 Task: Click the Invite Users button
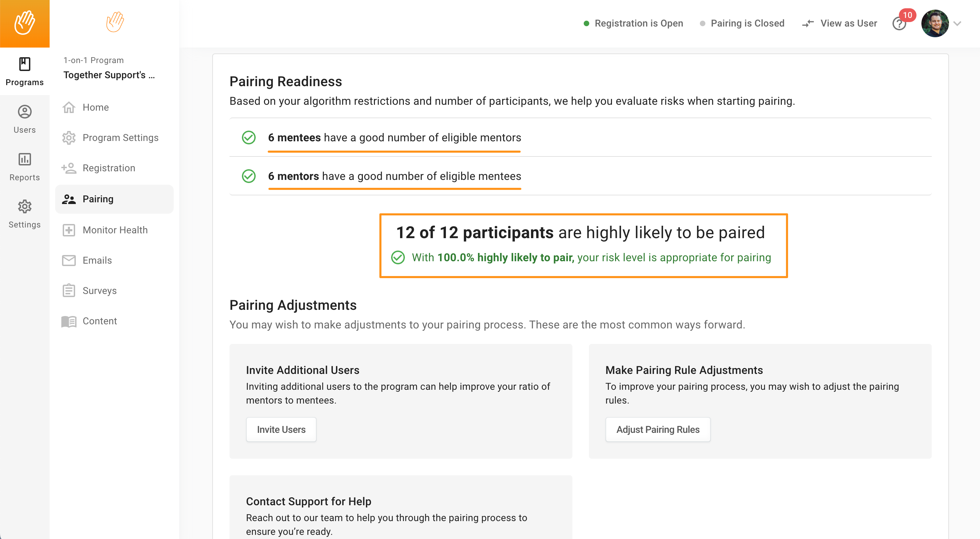point(281,429)
